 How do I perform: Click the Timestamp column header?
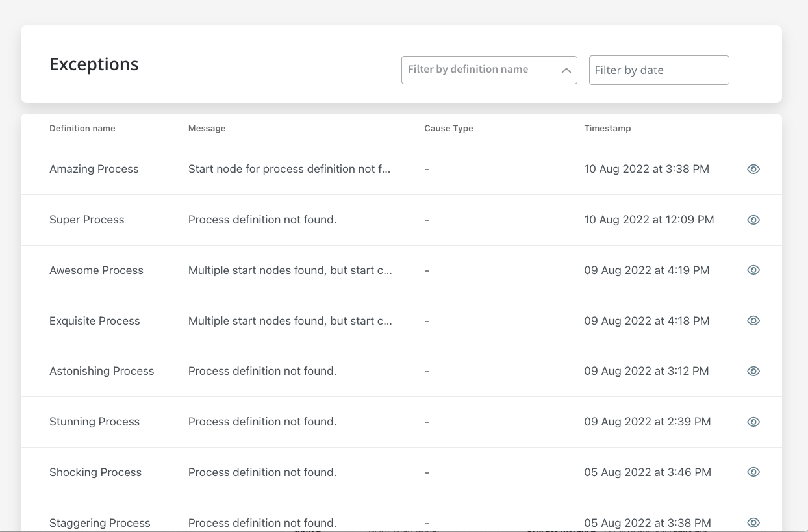click(607, 129)
